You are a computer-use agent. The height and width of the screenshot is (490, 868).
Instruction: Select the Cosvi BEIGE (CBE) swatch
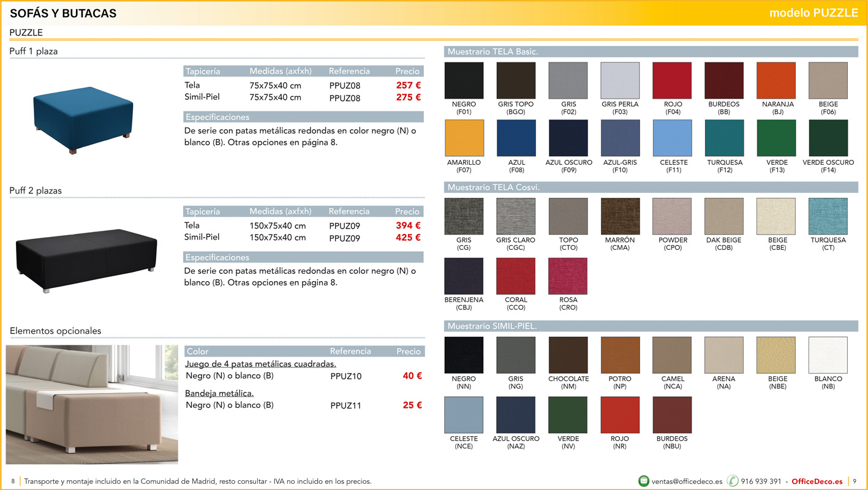776,216
